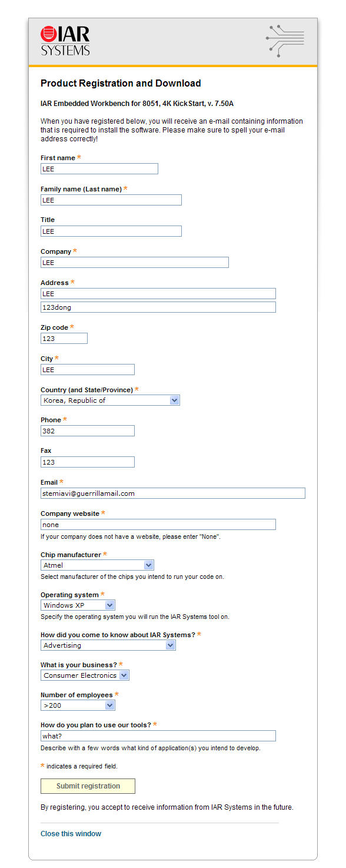Viewport: 346px width, 868px height.
Task: Select the Phone number input
Action: pyautogui.click(x=88, y=431)
